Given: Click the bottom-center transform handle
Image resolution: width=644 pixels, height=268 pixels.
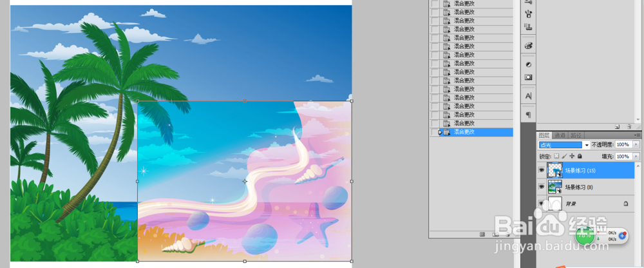Looking at the screenshot, I should click(x=245, y=261).
